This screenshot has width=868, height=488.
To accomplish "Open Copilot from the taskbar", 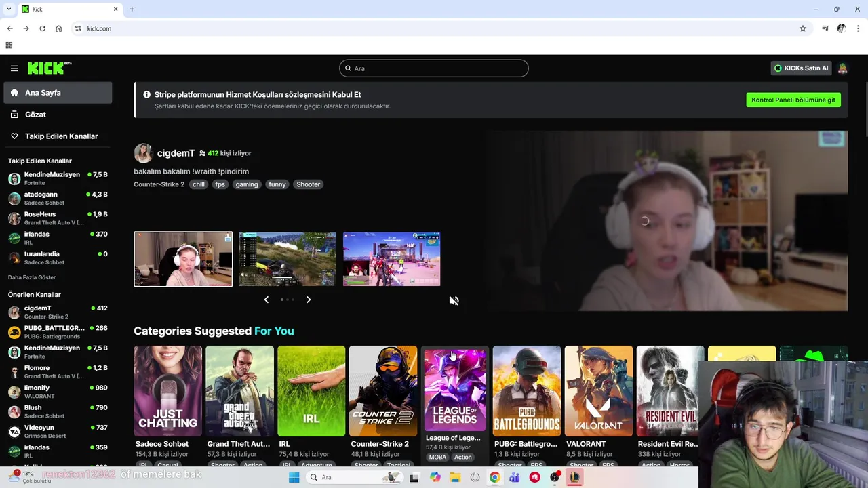I will (435, 477).
